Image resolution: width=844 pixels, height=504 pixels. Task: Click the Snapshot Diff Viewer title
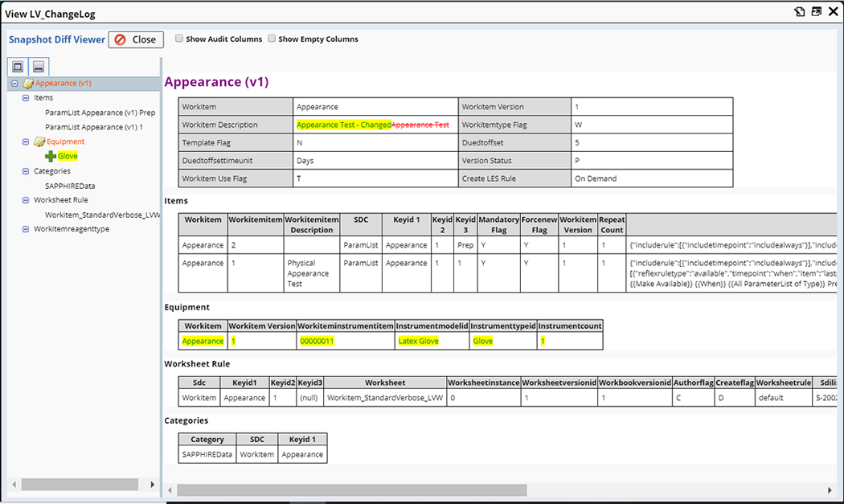coord(57,39)
